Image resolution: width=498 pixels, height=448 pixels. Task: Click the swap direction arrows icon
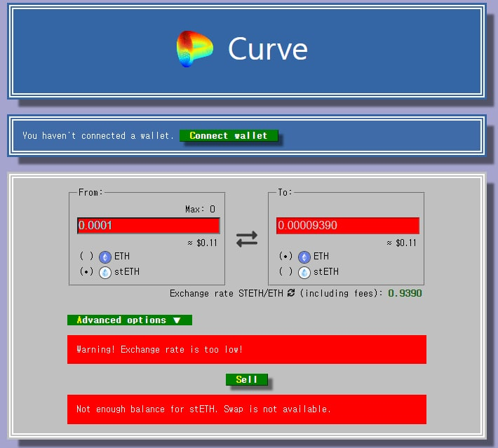click(247, 239)
